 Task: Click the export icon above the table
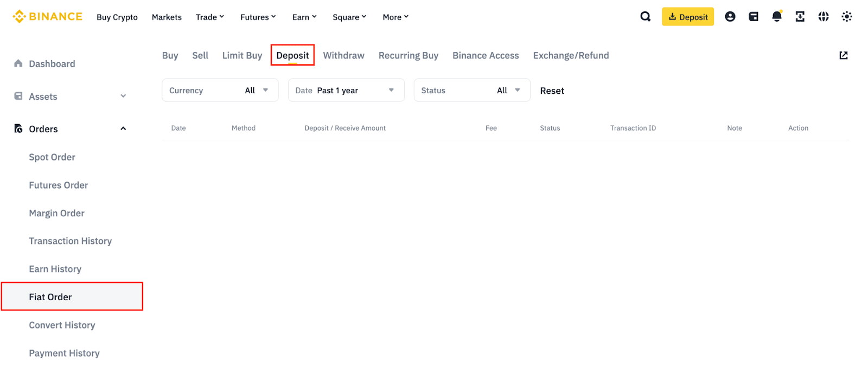[x=844, y=55]
